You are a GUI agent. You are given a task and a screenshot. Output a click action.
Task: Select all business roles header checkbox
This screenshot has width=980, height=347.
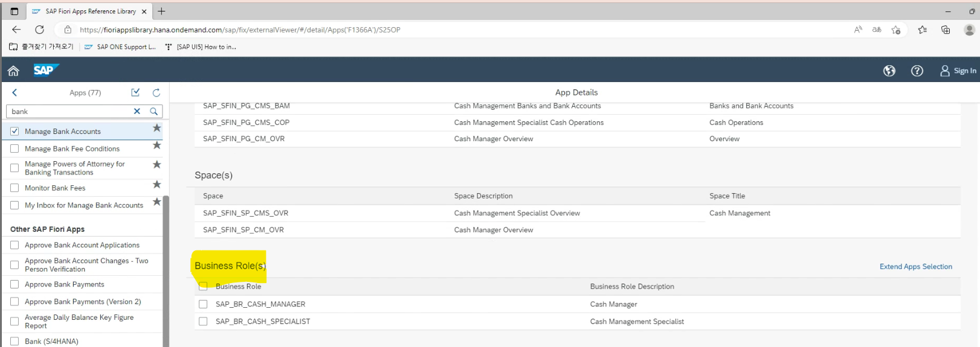203,286
